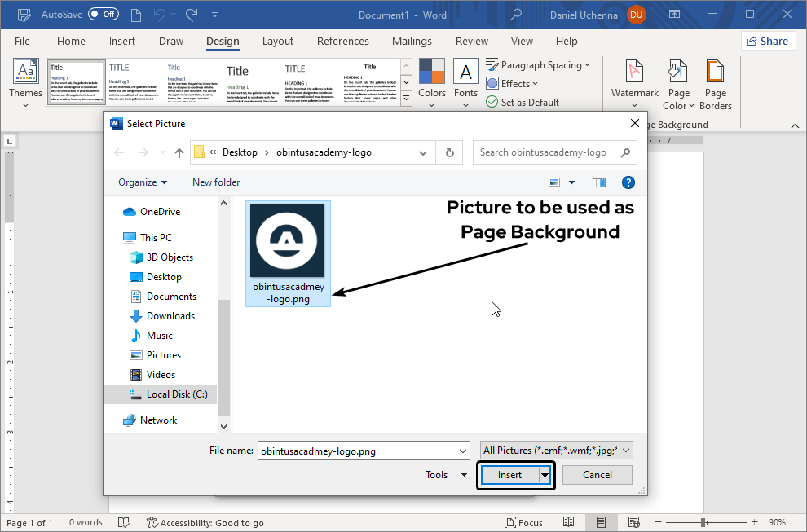Toggle the preview pane icon
The width and height of the screenshot is (807, 532).
click(x=599, y=182)
